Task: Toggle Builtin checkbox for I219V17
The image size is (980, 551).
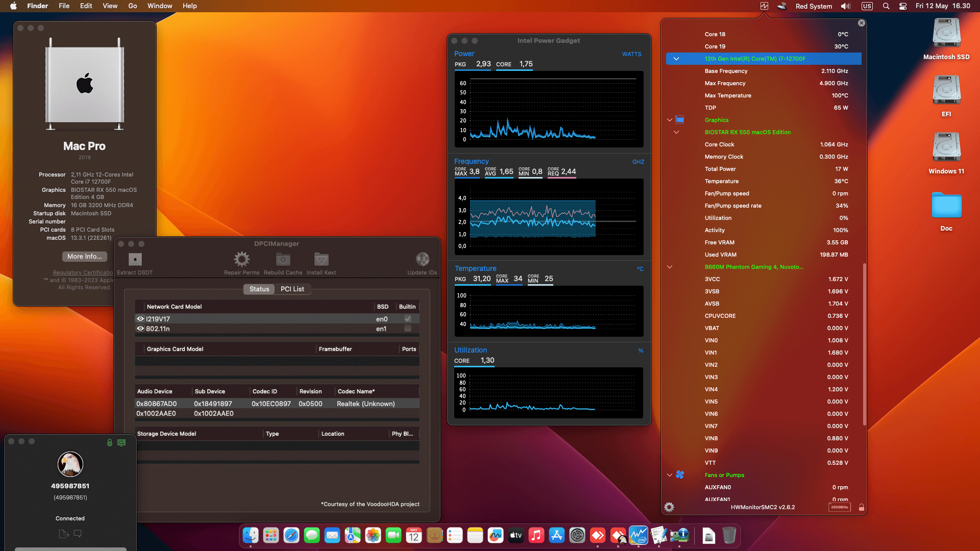Action: [407, 319]
